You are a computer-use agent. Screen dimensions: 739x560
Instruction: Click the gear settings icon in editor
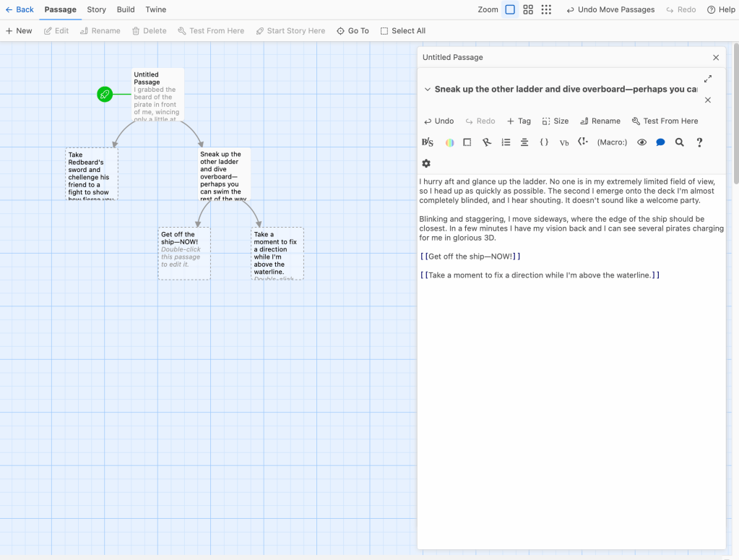pos(426,163)
